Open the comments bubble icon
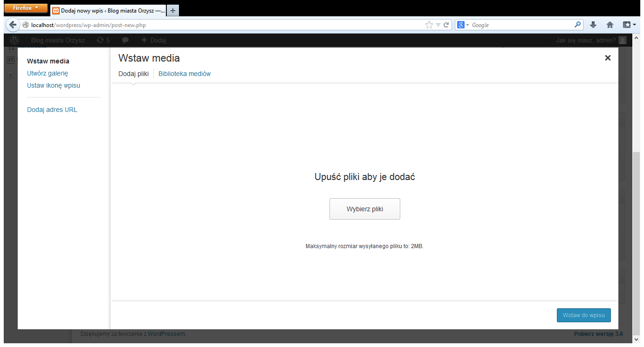Screen dimensions: 644x347 125,40
